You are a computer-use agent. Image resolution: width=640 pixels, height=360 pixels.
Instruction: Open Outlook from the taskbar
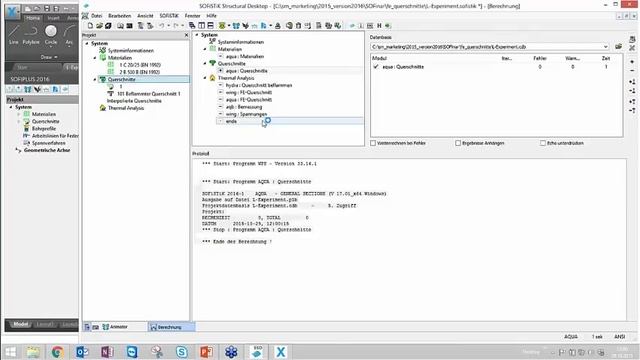(82, 351)
